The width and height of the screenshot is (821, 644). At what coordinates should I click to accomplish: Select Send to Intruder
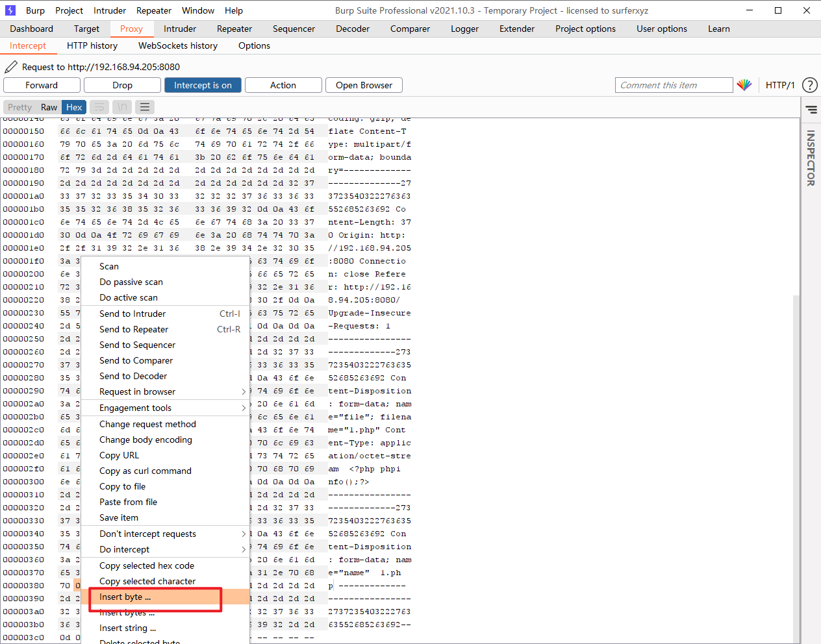165,314
